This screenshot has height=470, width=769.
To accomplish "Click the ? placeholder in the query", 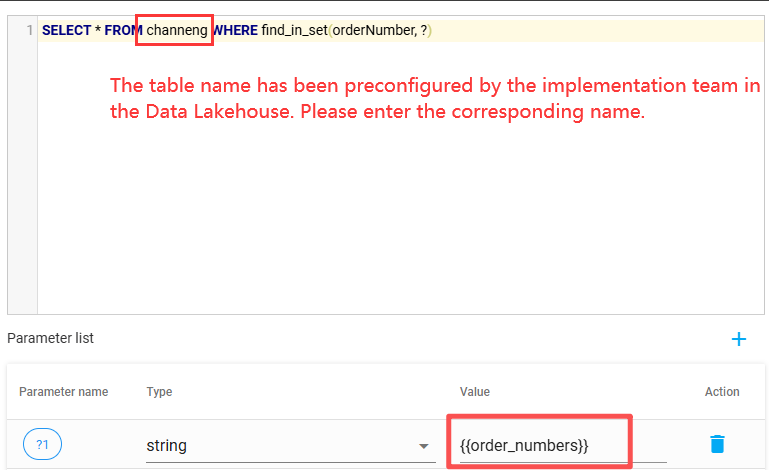I will coord(424,31).
